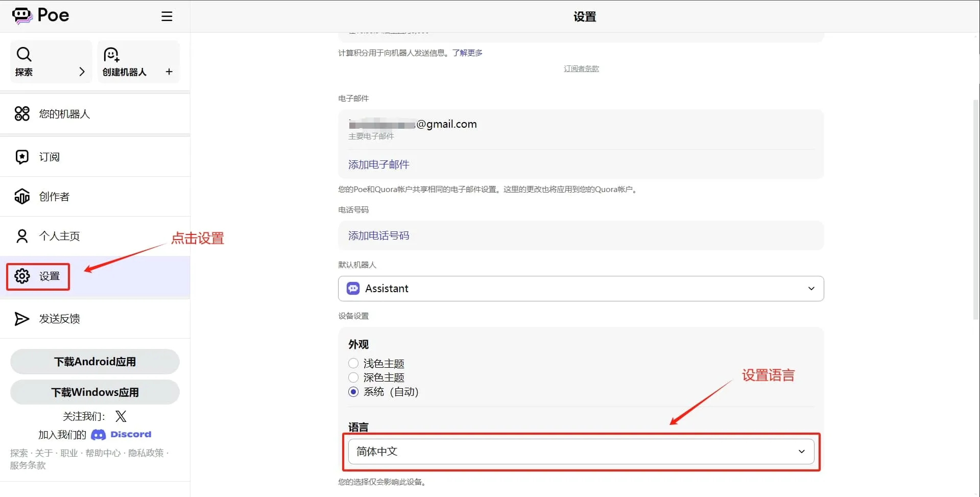Click the page vertical scrollbar

pyautogui.click(x=976, y=209)
